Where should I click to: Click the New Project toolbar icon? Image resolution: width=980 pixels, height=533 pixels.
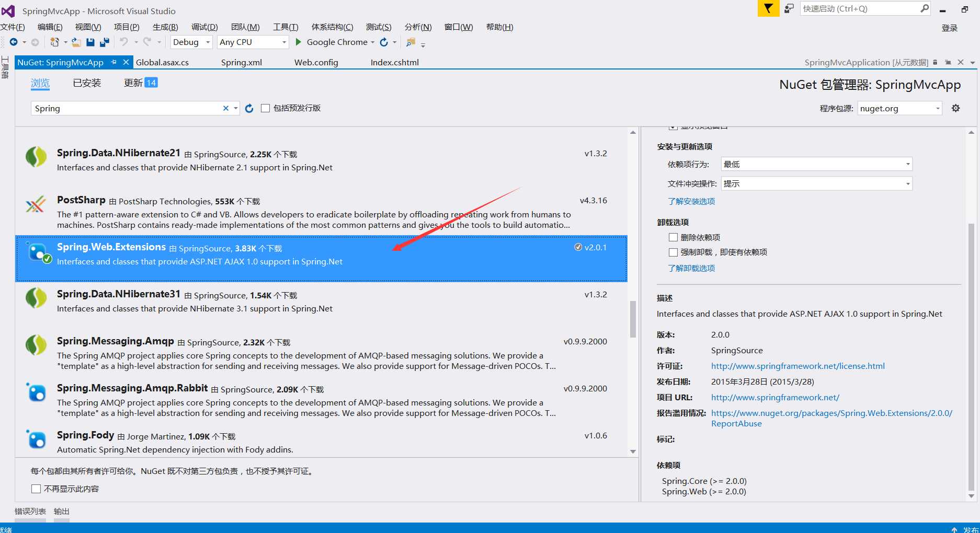point(54,42)
